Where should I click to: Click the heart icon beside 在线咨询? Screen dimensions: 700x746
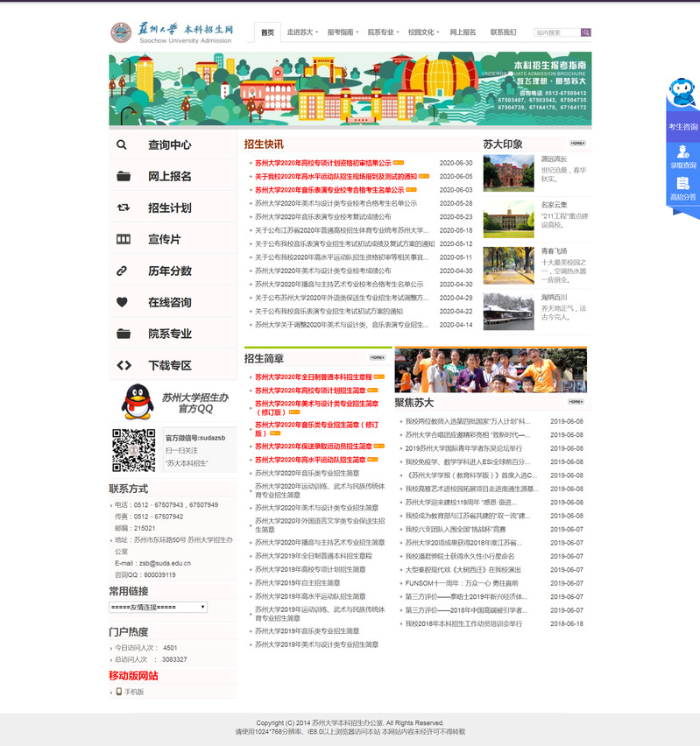tap(123, 302)
